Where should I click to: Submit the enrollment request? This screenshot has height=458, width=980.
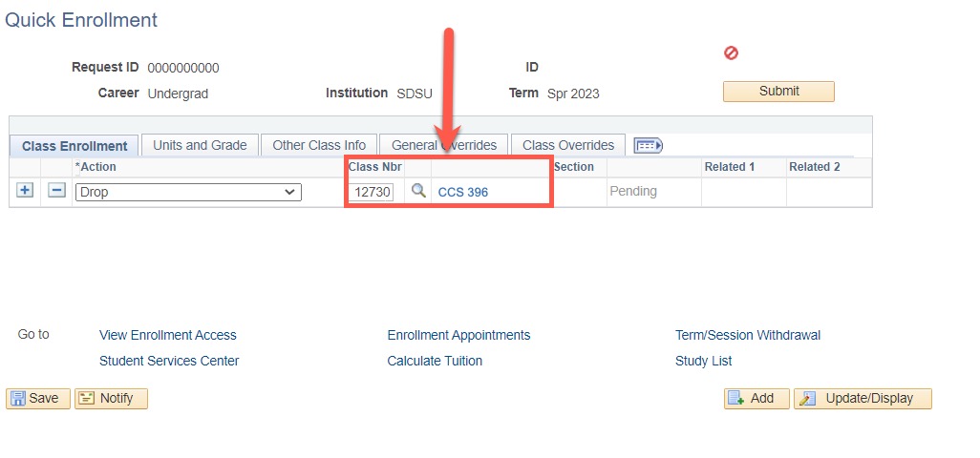[778, 91]
